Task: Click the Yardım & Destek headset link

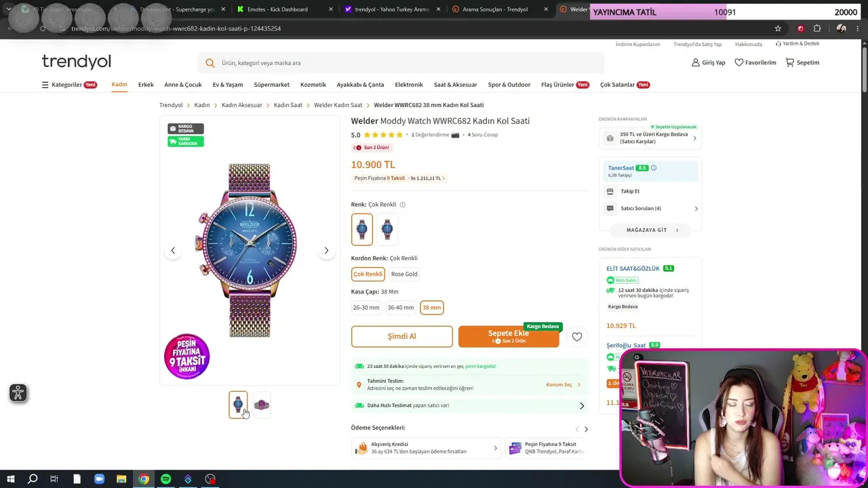Action: [x=797, y=44]
